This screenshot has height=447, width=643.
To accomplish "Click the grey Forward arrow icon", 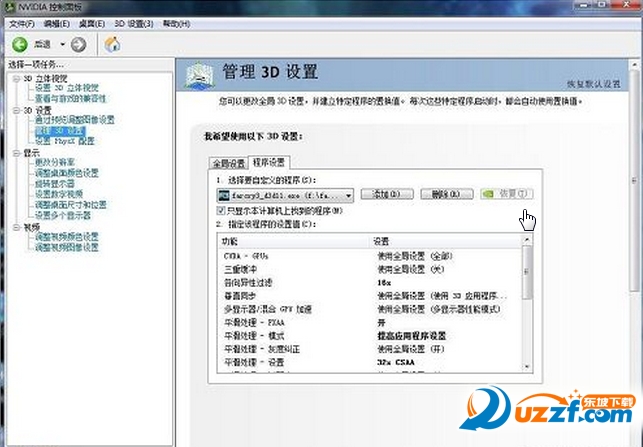I will (x=78, y=44).
